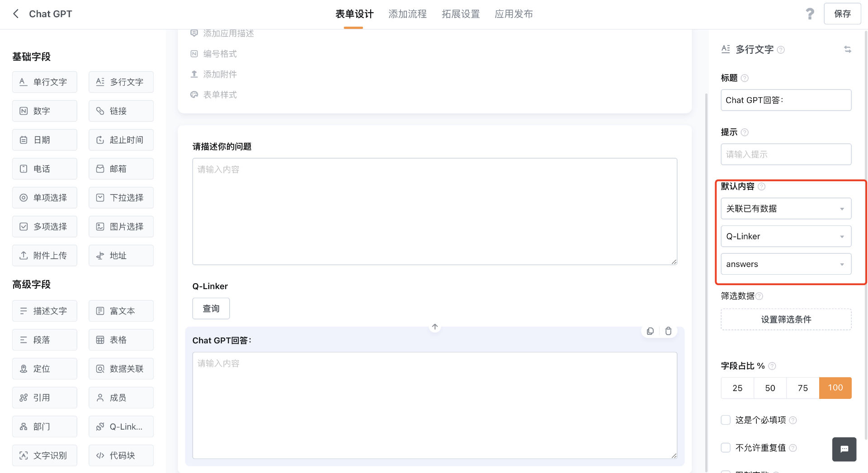The width and height of the screenshot is (868, 473).
Task: Click the back arrow next to Chat GPT
Action: tap(16, 14)
